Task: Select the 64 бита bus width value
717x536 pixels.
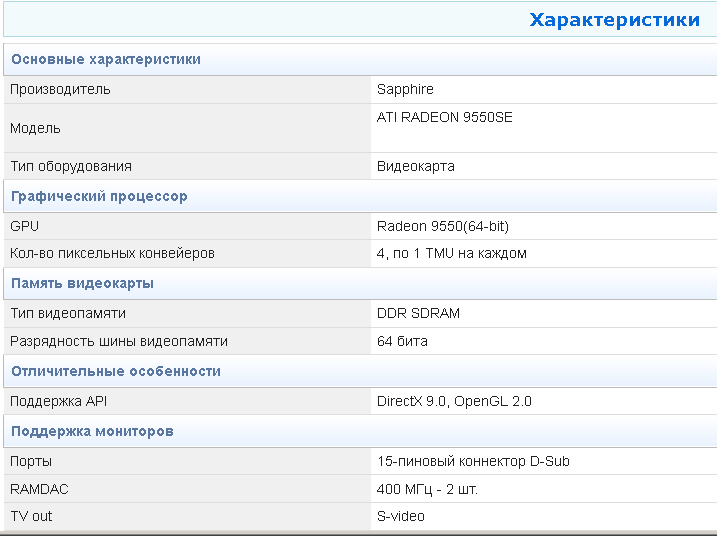Action: point(402,341)
